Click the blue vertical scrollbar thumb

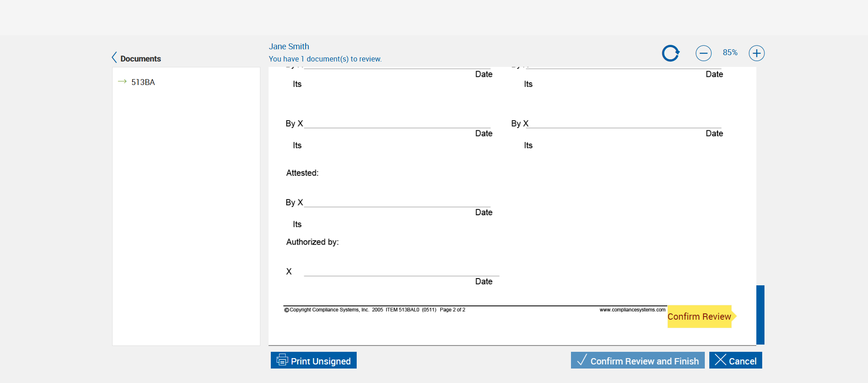pyautogui.click(x=760, y=315)
